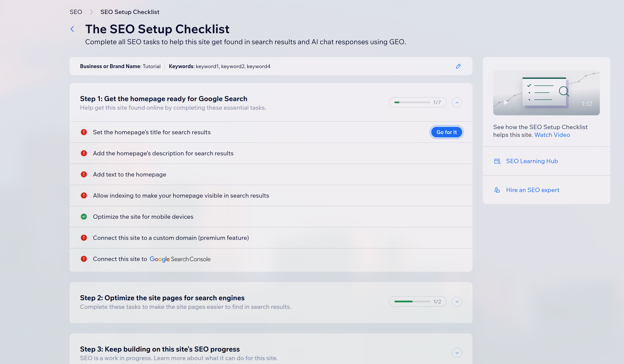Click the status marker on homepage description task
The height and width of the screenshot is (364, 624).
click(84, 153)
